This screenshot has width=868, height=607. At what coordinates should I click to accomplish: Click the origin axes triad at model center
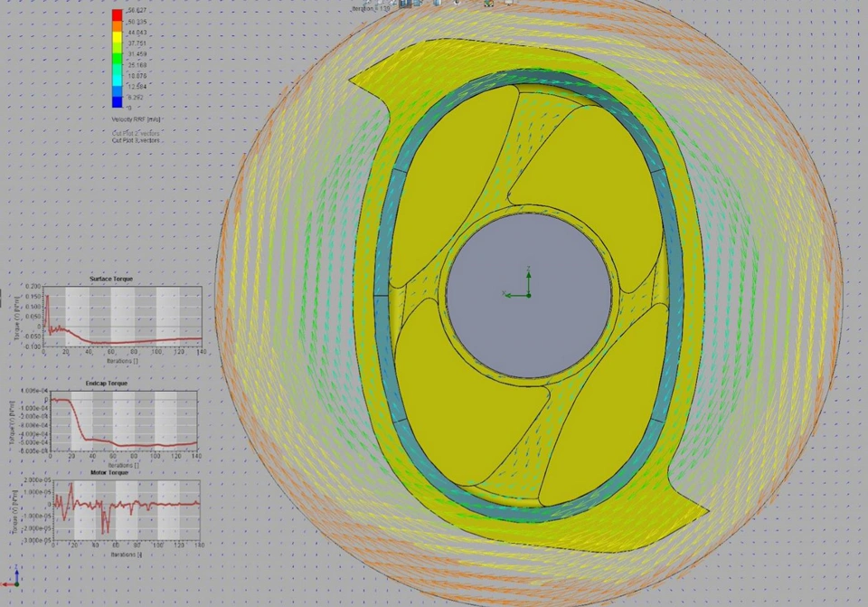(x=519, y=283)
